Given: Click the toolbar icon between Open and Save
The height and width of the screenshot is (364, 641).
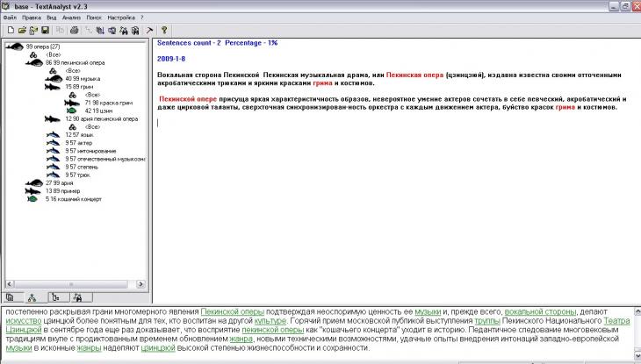Looking at the screenshot, I should click(x=33, y=30).
